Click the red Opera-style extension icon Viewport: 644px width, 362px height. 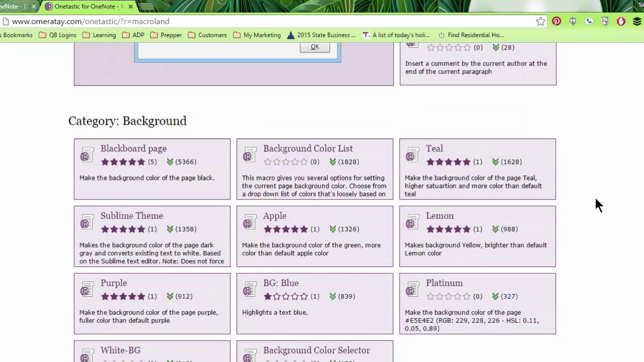[621, 21]
